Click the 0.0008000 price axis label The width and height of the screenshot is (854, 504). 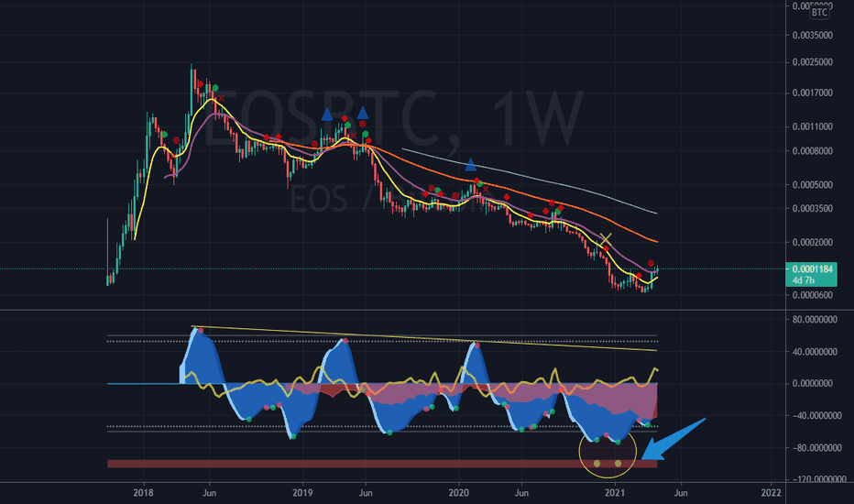(812, 151)
